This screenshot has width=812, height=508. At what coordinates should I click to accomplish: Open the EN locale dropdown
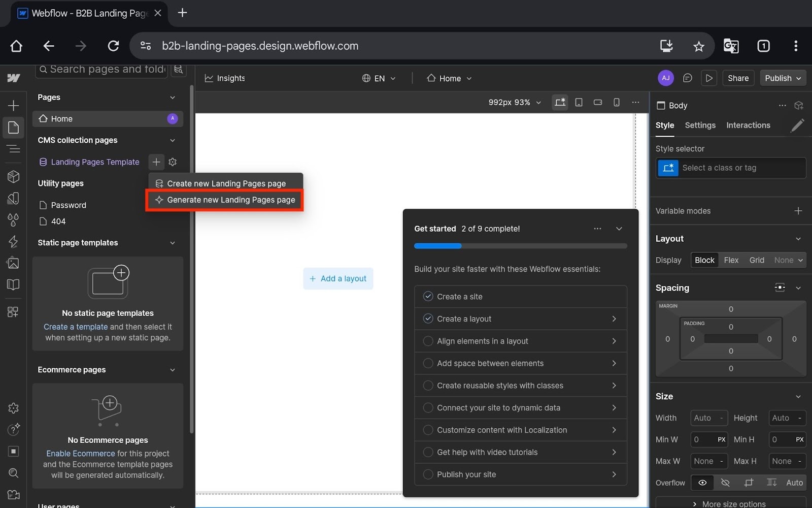tap(379, 78)
